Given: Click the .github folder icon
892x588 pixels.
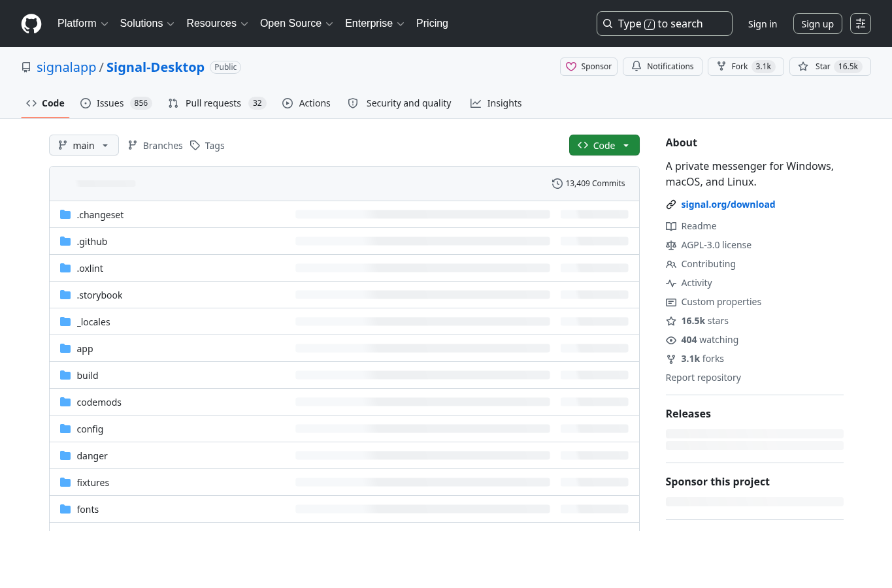Looking at the screenshot, I should [65, 241].
